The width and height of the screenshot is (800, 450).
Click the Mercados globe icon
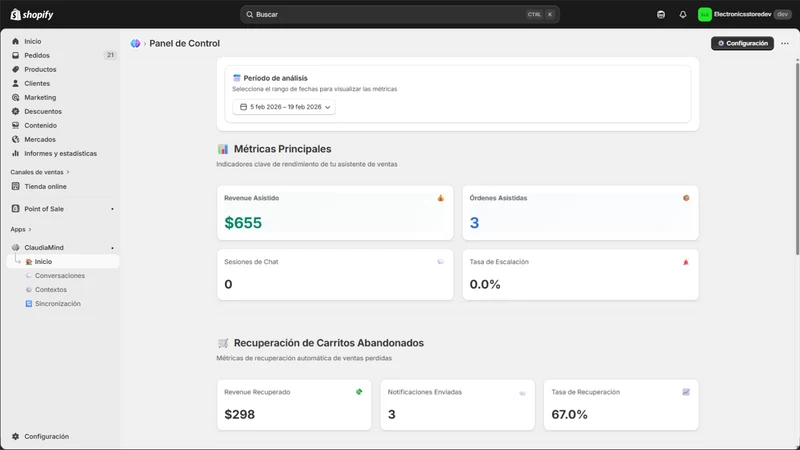tap(15, 139)
